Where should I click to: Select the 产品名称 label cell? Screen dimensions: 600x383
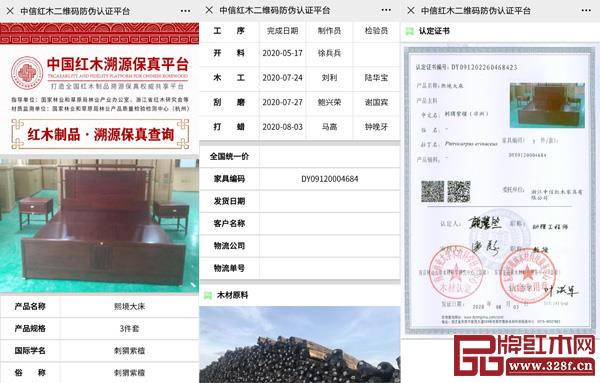(x=30, y=306)
